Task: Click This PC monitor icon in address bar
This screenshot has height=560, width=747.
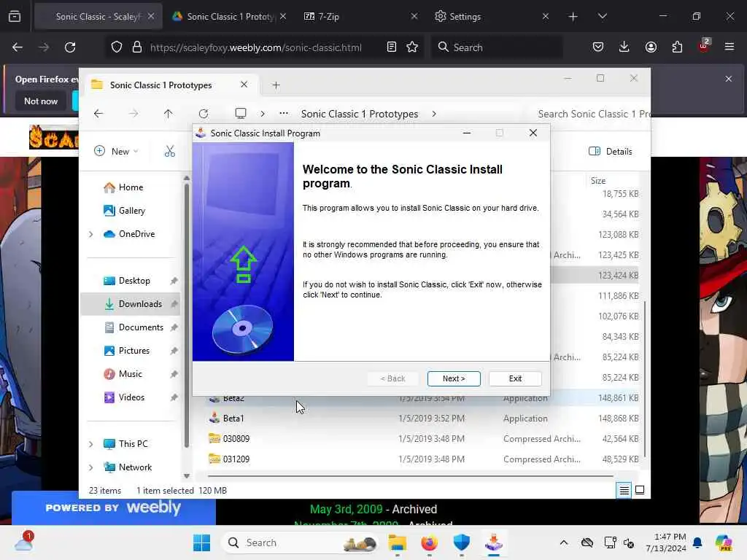Action: click(241, 113)
